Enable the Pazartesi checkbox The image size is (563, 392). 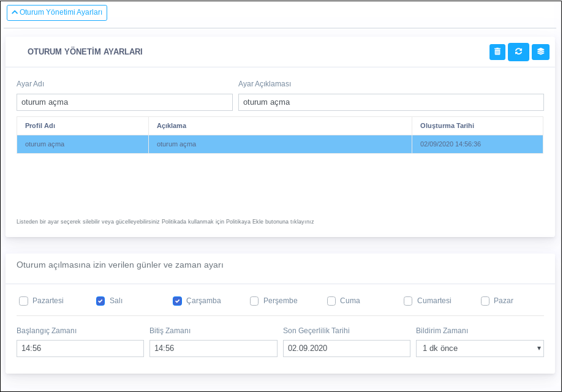point(24,301)
